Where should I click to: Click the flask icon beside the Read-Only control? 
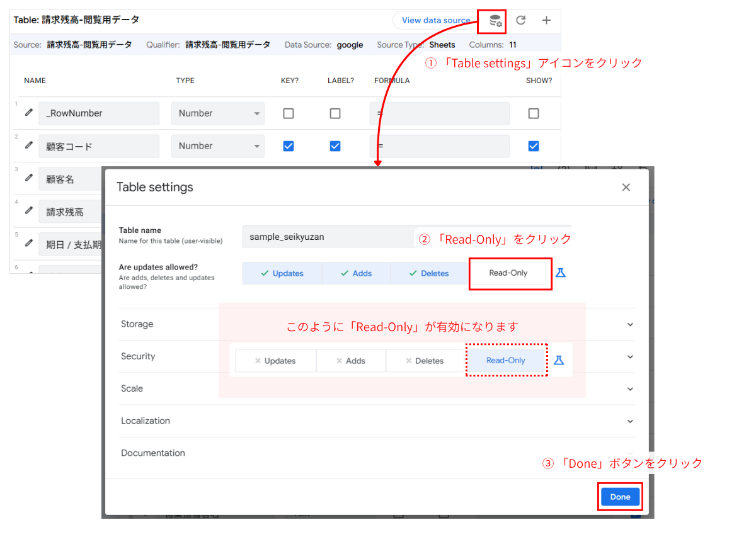(561, 272)
